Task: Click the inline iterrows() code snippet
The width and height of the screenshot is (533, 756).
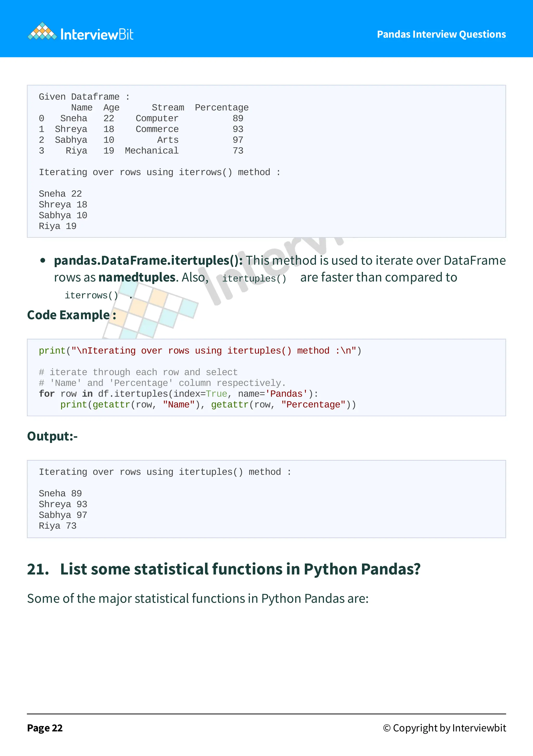Action: (x=91, y=295)
